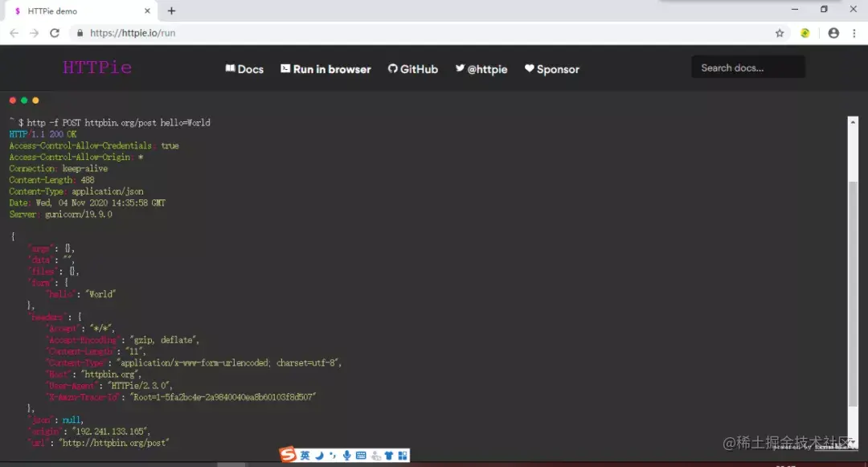
Task: Click the "World" value in the form
Action: click(x=100, y=294)
